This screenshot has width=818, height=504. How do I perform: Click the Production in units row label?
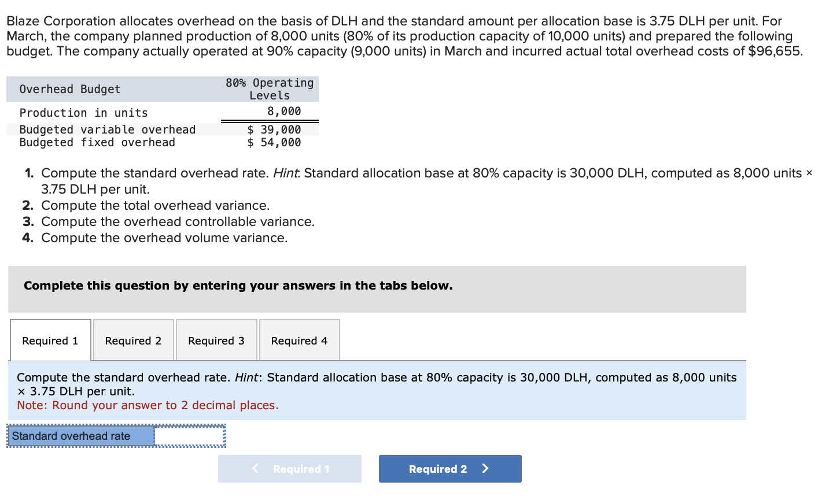point(83,113)
